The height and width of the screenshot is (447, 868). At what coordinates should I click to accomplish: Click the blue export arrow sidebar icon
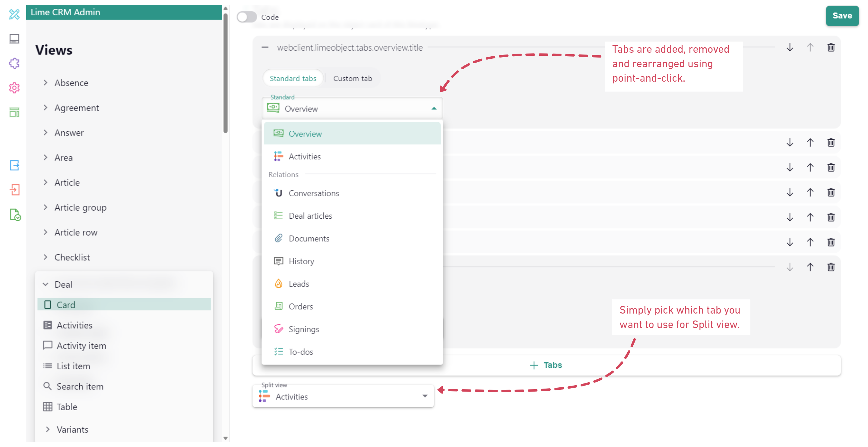pyautogui.click(x=14, y=165)
